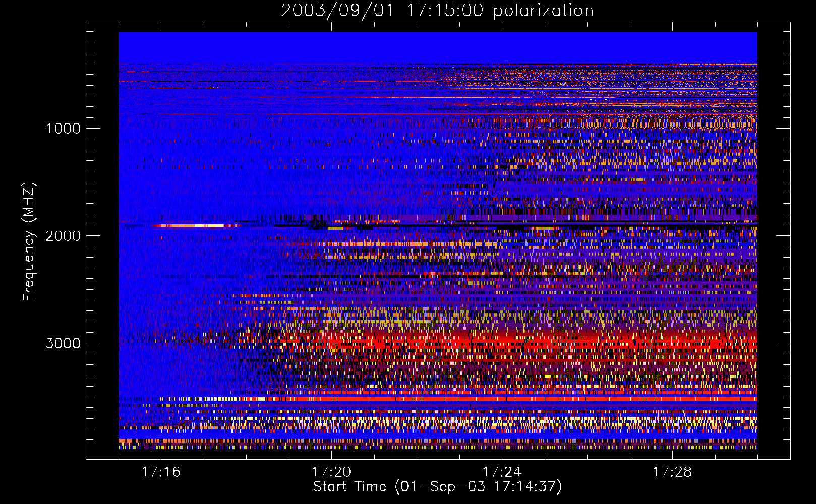
Task: Click the plot title '2003/09/01 17:15:00 polarization'
Action: [x=437, y=10]
